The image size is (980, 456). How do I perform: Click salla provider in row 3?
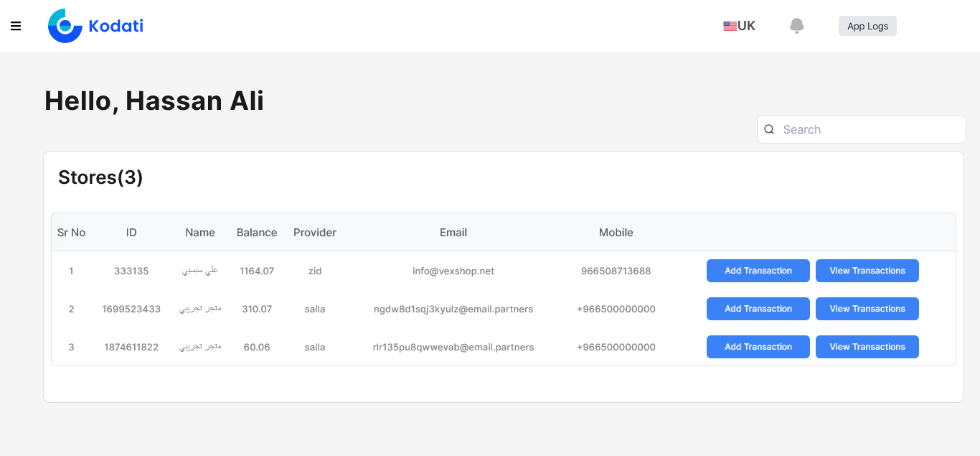point(315,347)
